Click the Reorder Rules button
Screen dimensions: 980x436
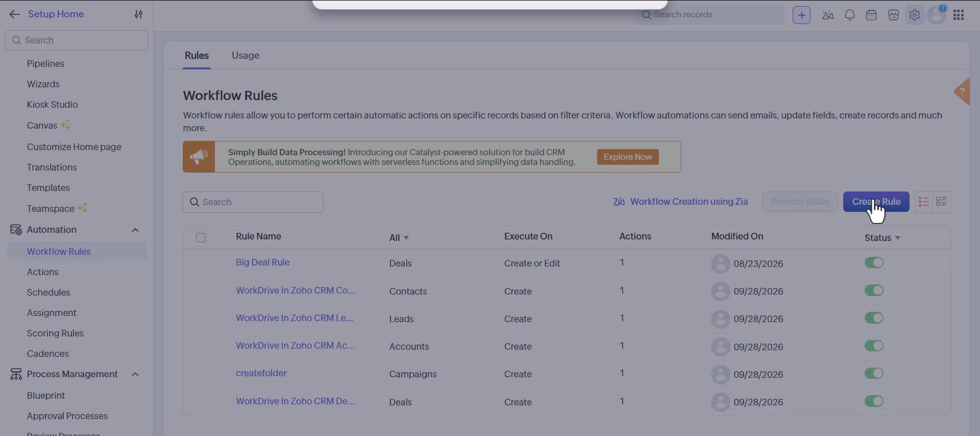[800, 202]
